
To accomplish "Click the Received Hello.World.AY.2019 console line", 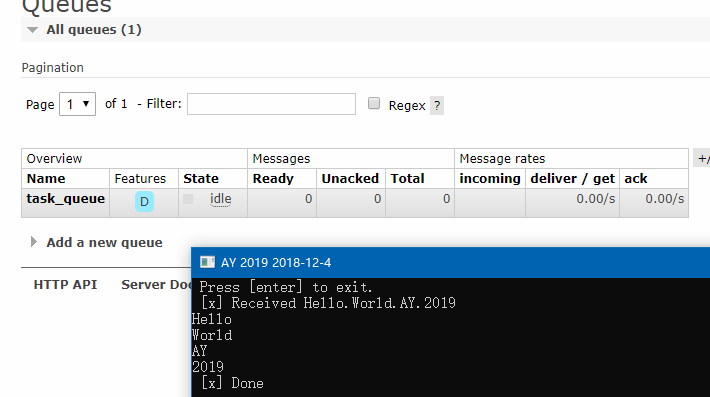I will pyautogui.click(x=328, y=303).
